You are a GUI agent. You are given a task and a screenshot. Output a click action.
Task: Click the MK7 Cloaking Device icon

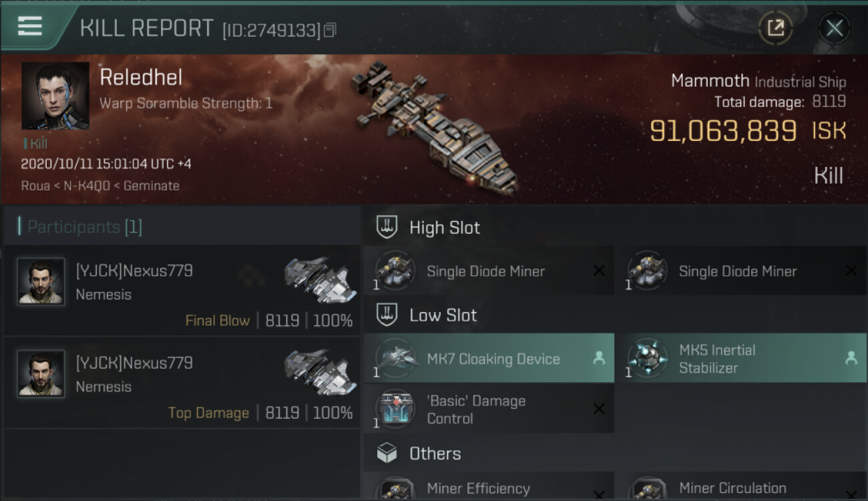[x=395, y=359]
